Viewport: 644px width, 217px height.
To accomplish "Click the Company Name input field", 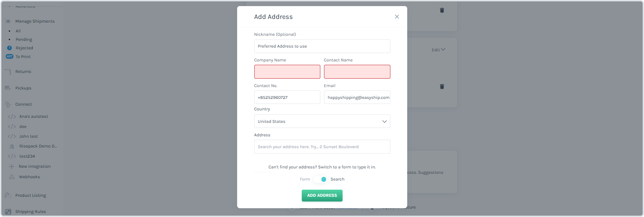I will 287,72.
